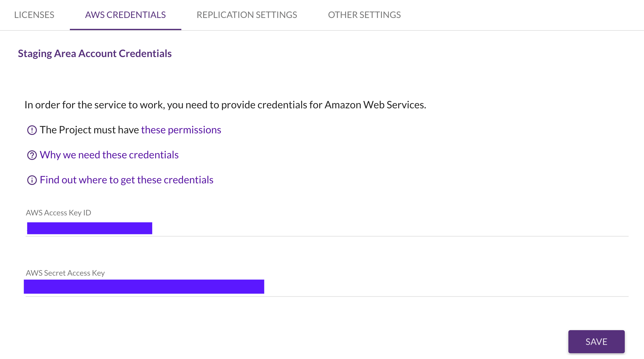Click the 'Staging Area Account Credentials' heading
Viewport: 644px width, 359px height.
coord(95,53)
